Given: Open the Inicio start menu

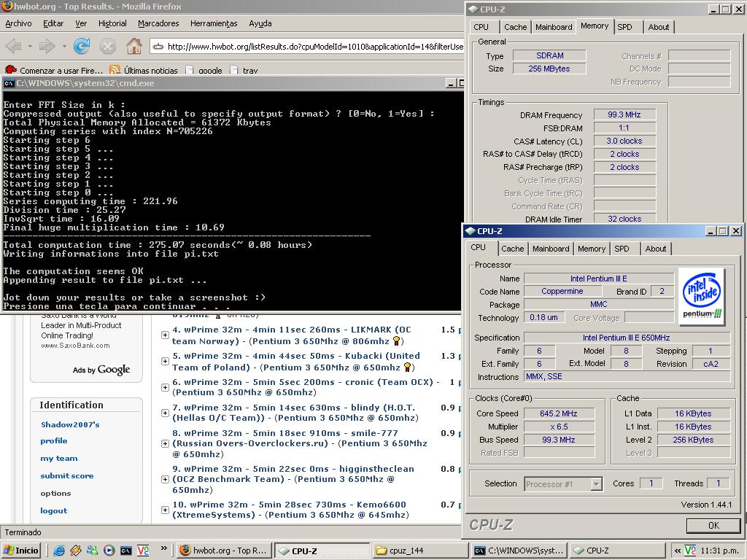Looking at the screenshot, I should point(21,551).
